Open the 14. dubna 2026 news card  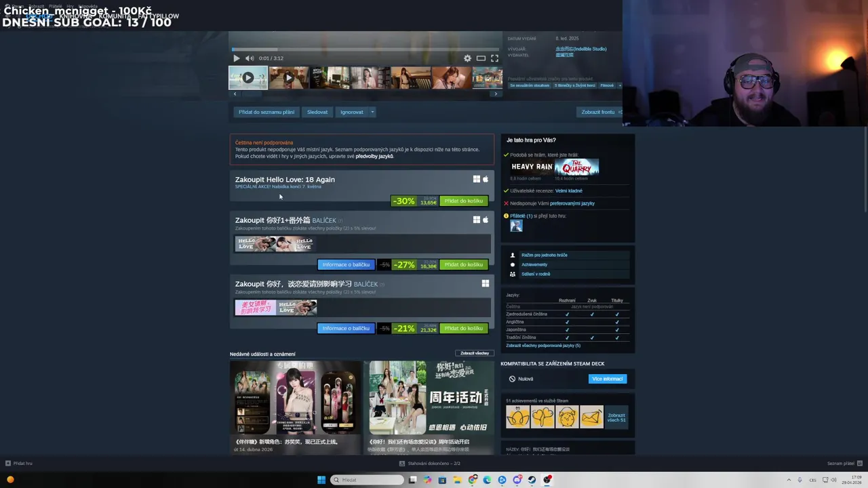point(295,407)
